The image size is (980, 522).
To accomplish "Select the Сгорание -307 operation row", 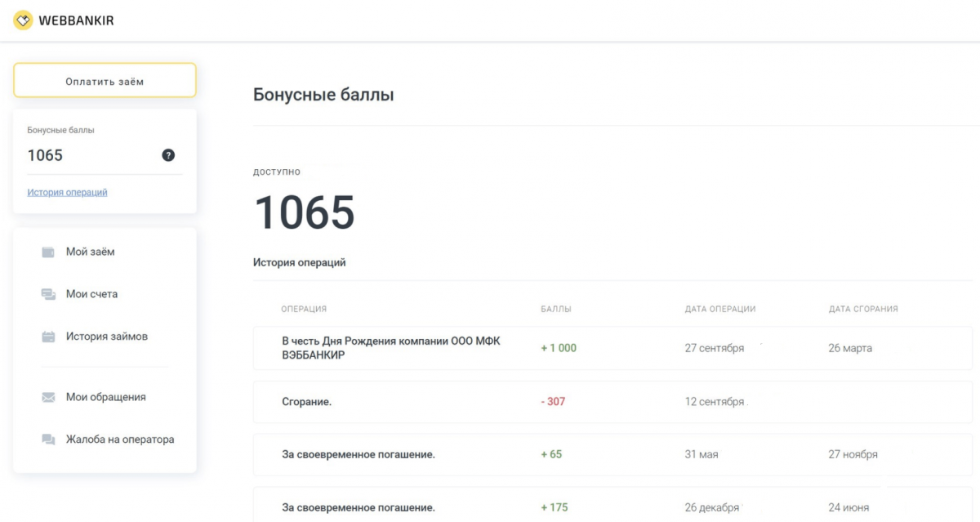I will (x=612, y=402).
